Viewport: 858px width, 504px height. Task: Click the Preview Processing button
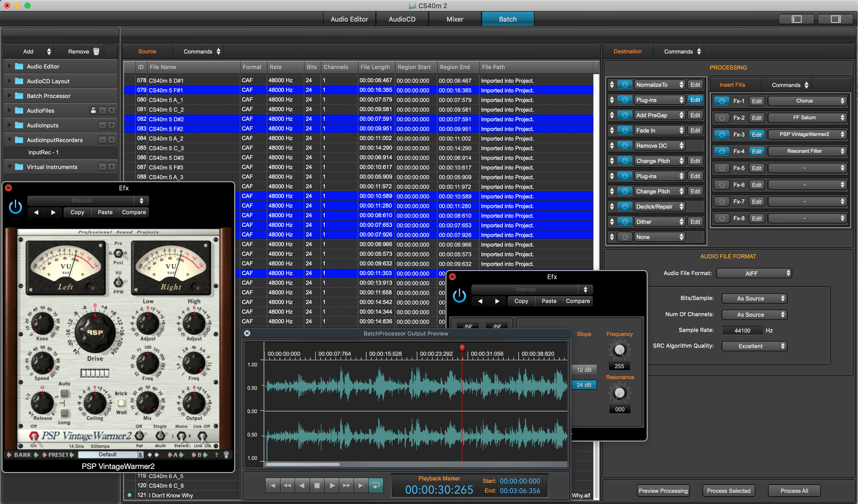(663, 491)
